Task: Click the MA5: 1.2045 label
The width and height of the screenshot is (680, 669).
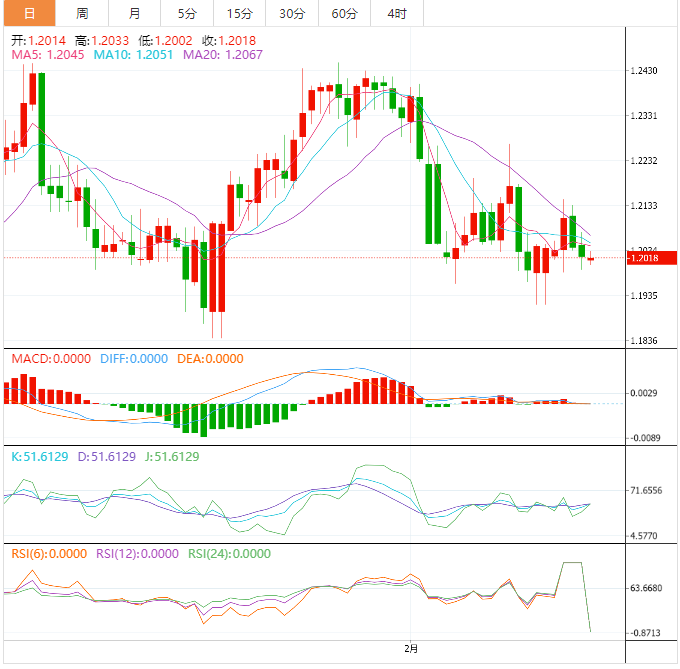Action: pyautogui.click(x=48, y=55)
